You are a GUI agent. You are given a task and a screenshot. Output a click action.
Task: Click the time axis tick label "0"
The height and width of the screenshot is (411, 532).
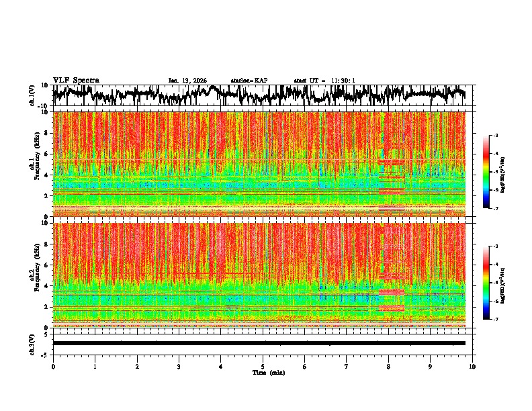(53, 367)
